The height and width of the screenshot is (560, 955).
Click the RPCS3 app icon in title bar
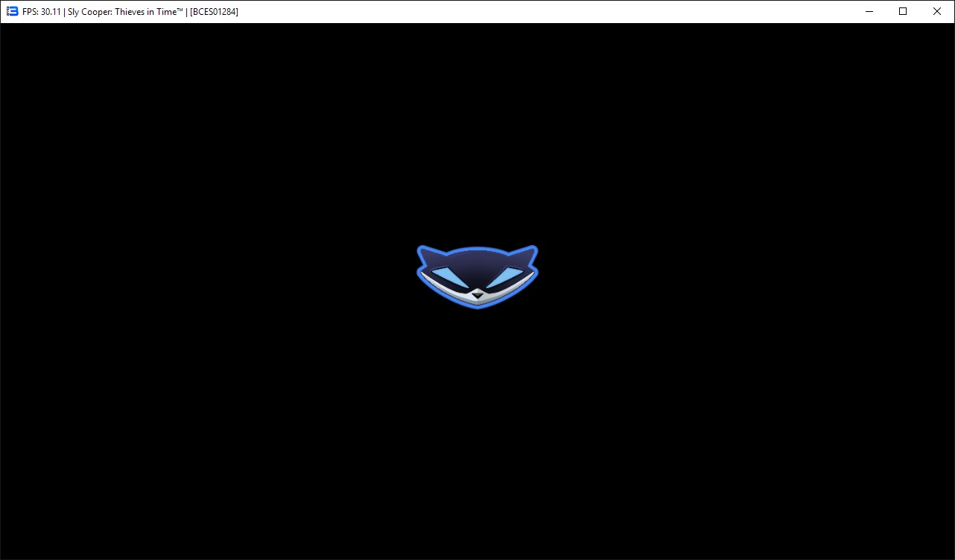pos(12,11)
